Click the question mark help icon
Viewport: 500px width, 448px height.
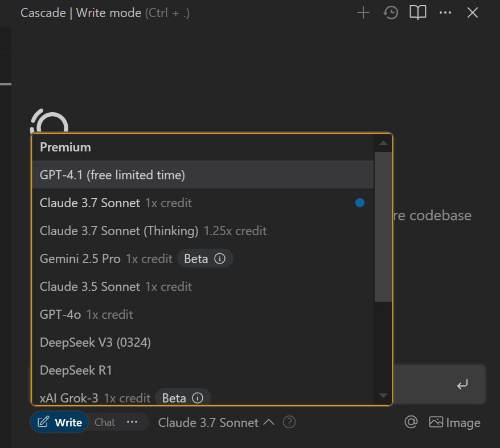[x=289, y=422]
